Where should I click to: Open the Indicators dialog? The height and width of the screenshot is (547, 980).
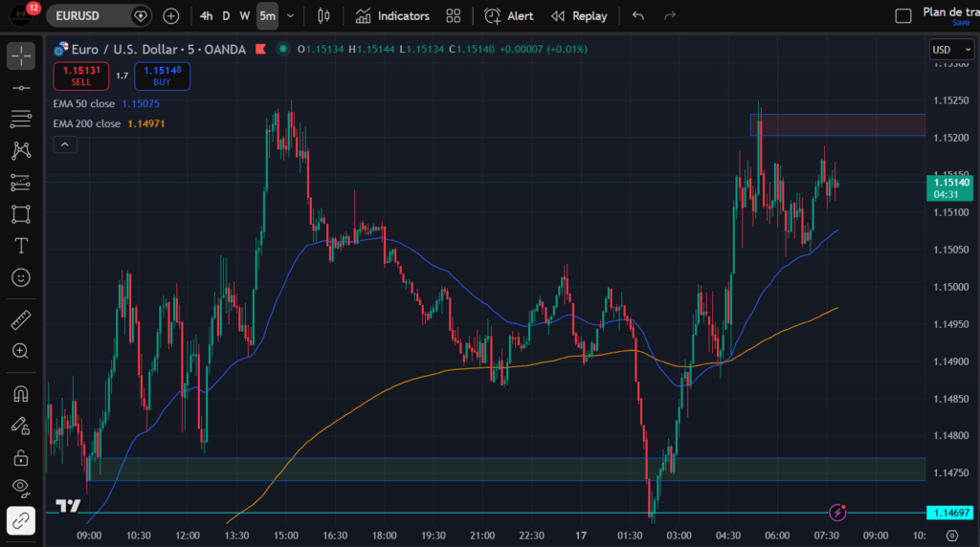pos(392,15)
